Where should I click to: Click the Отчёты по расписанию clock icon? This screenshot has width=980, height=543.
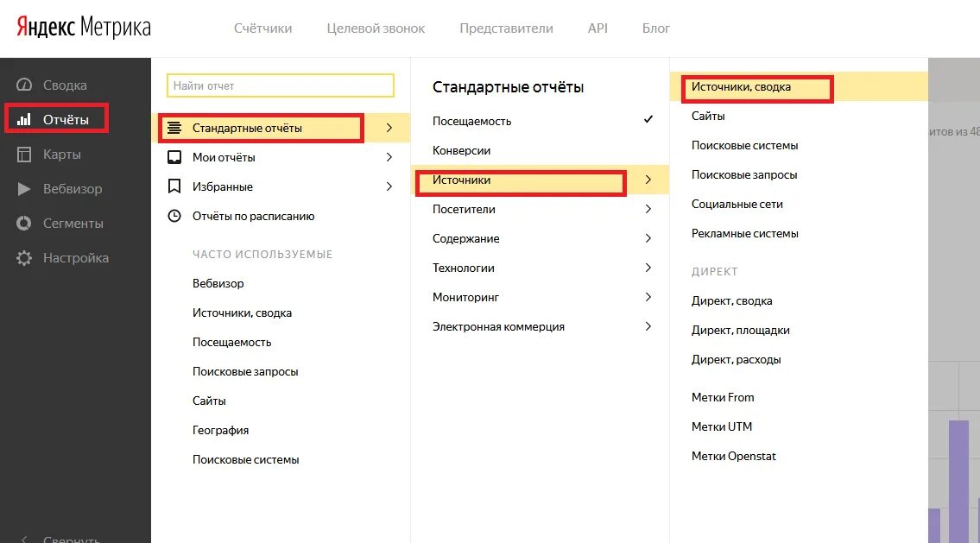174,216
